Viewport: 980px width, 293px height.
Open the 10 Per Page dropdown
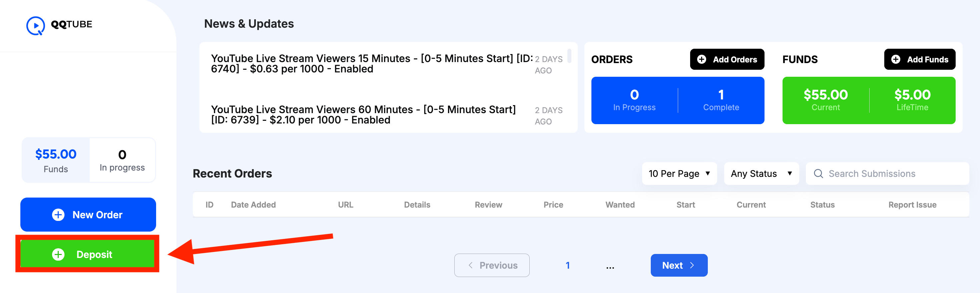[x=679, y=174]
